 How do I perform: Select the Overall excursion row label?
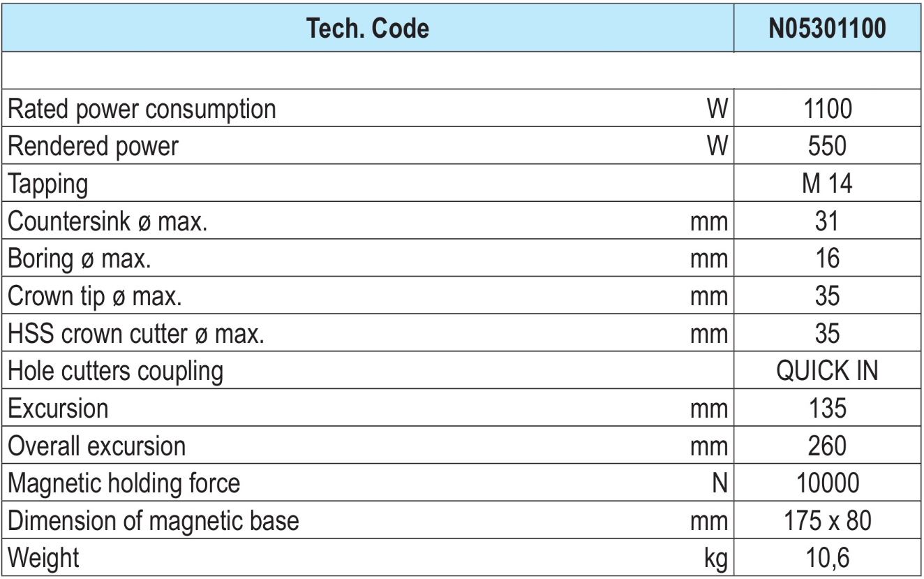tap(97, 445)
